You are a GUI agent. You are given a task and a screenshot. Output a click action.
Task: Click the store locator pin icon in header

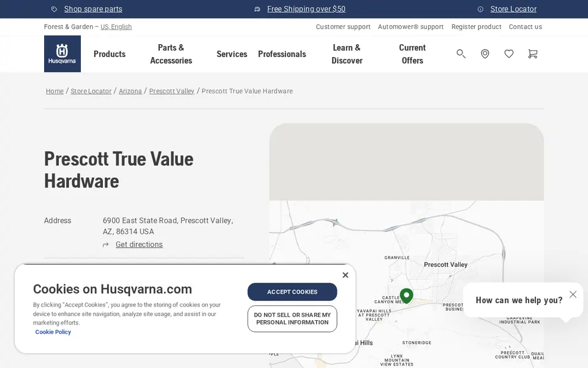(x=485, y=54)
